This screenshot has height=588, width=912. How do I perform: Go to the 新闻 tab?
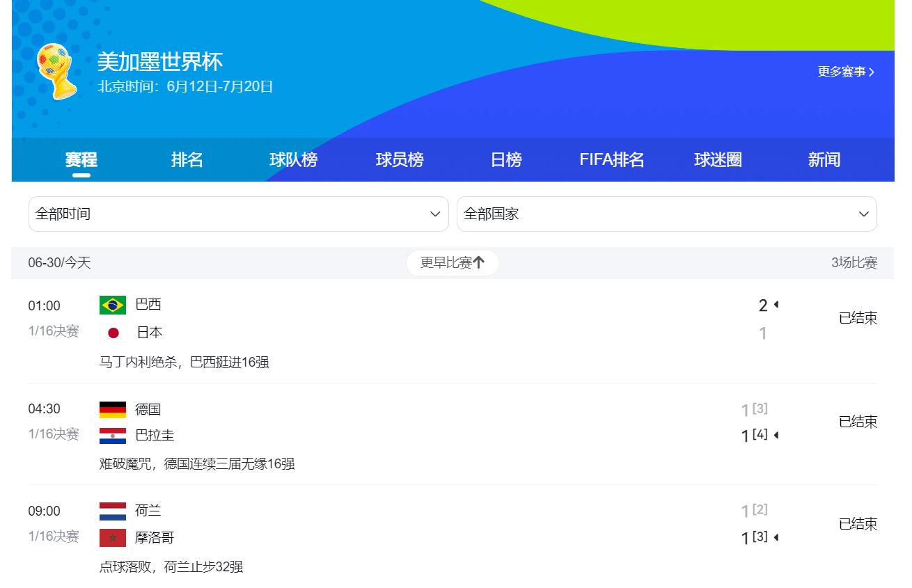(x=824, y=160)
